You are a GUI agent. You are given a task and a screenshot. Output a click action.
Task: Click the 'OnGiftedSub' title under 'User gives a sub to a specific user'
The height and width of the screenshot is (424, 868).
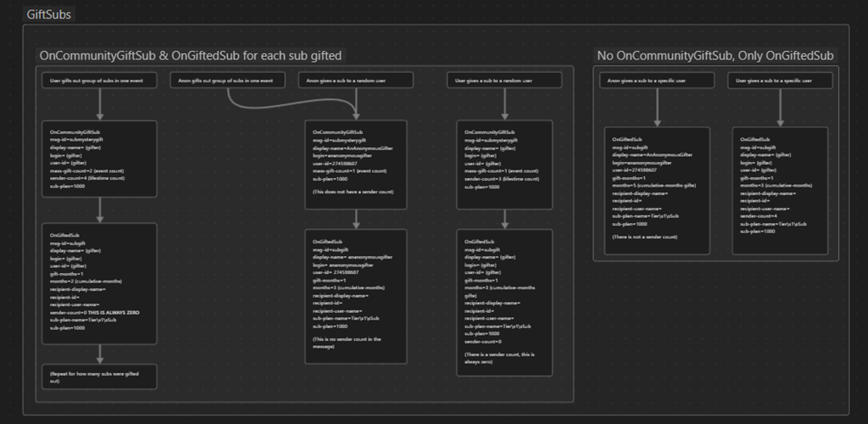coord(755,139)
